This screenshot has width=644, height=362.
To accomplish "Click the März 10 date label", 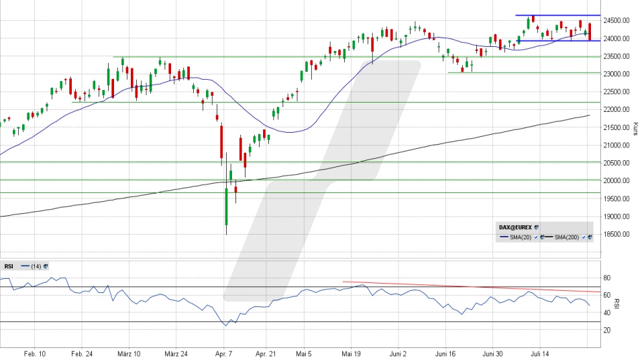I will coord(129,354).
